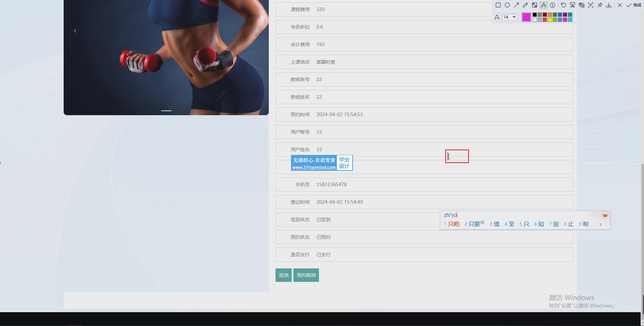The height and width of the screenshot is (326, 644).
Task: Click the 是否支付 value 已支付
Action: pyautogui.click(x=323, y=255)
